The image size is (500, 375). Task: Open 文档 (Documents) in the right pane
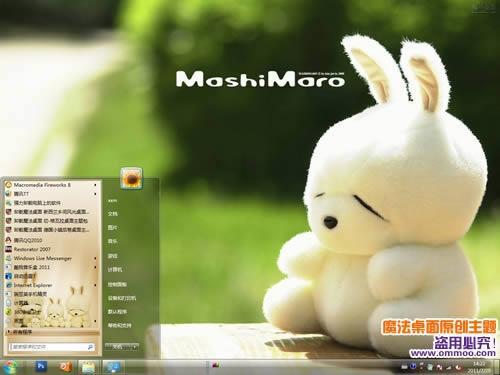[x=113, y=214]
